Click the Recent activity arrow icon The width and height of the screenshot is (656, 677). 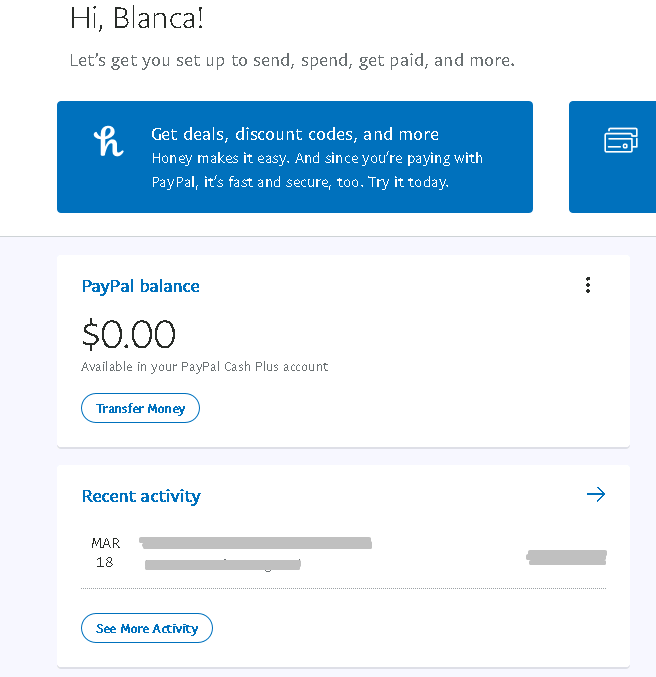(596, 494)
